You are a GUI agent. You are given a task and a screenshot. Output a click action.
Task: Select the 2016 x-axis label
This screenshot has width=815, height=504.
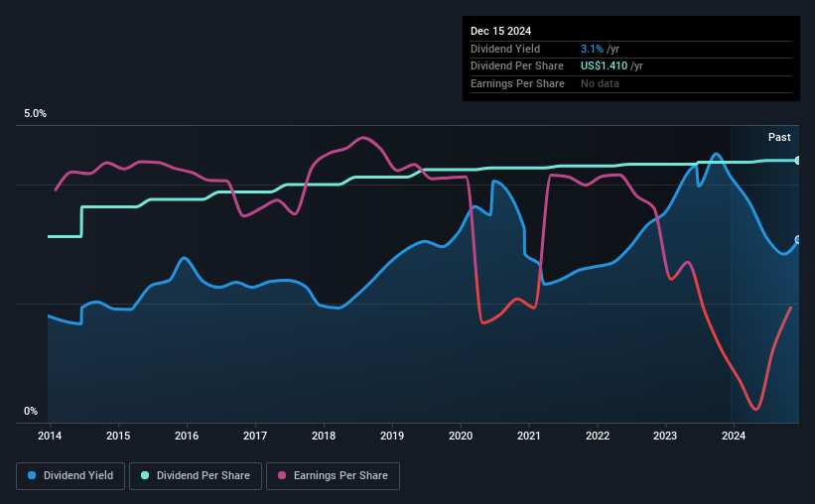point(187,436)
